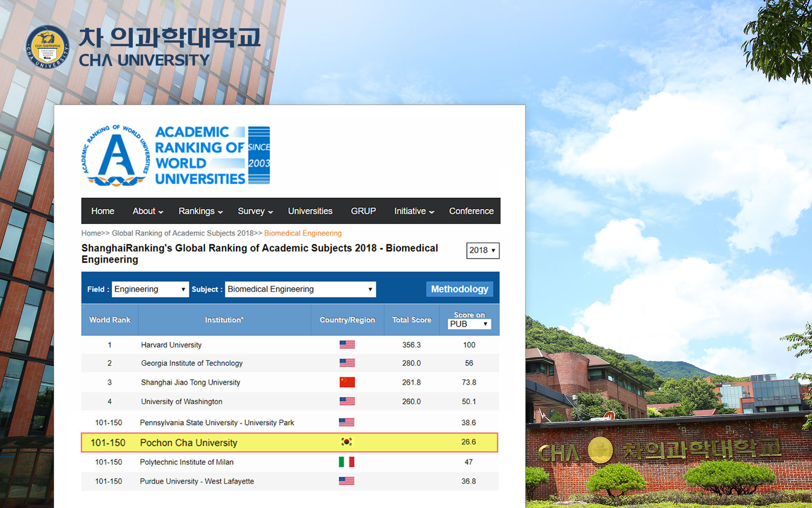This screenshot has width=812, height=508.
Task: Open the Score on PUB dropdown
Action: 469,324
